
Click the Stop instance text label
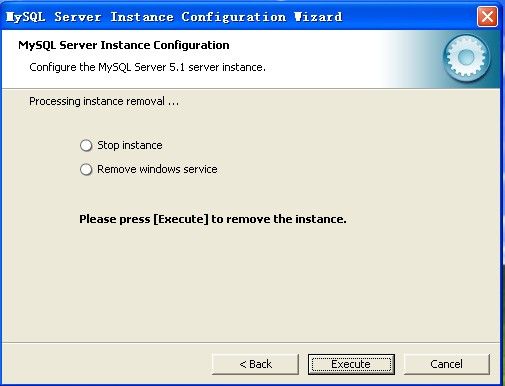coord(130,145)
